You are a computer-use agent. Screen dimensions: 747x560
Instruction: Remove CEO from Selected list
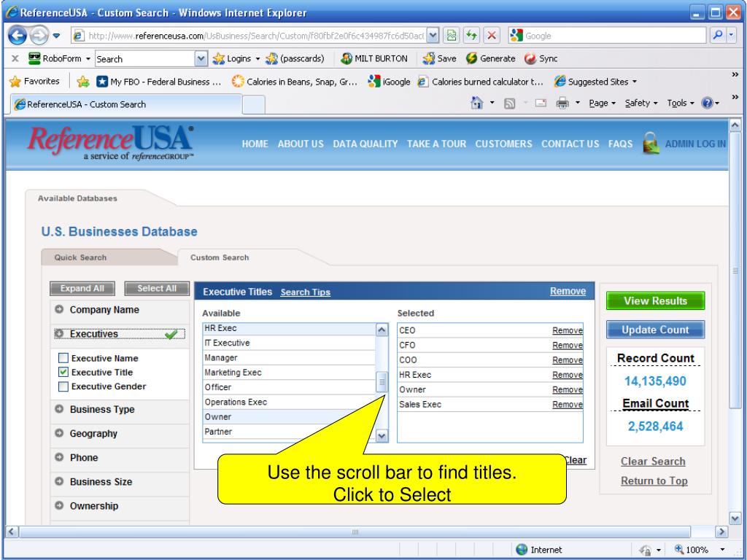point(568,330)
